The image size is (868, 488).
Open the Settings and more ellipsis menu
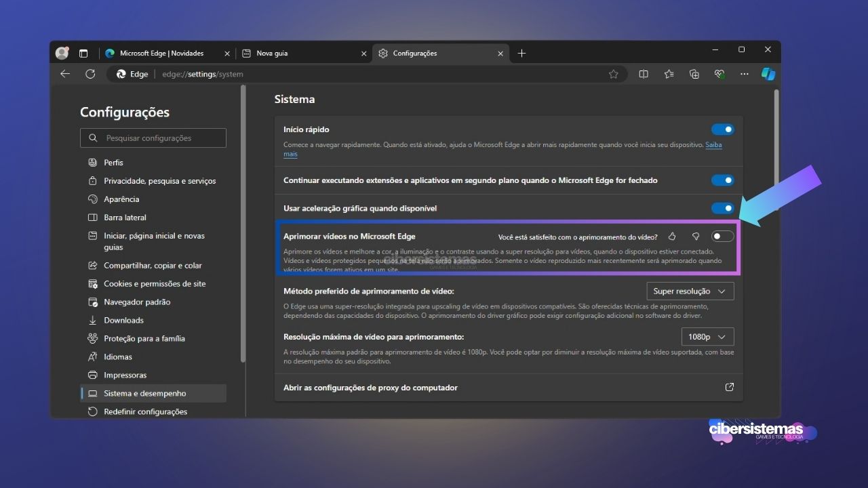coord(745,74)
